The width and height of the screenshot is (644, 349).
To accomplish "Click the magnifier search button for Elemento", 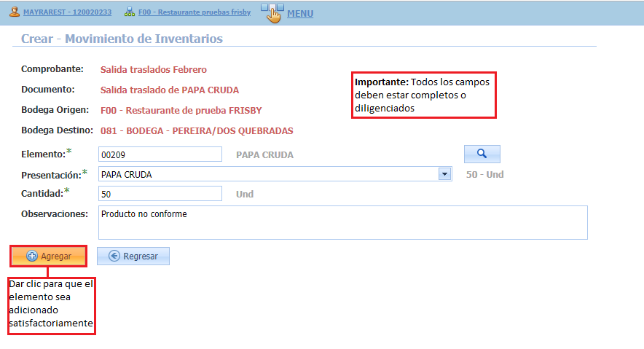I will click(x=482, y=154).
